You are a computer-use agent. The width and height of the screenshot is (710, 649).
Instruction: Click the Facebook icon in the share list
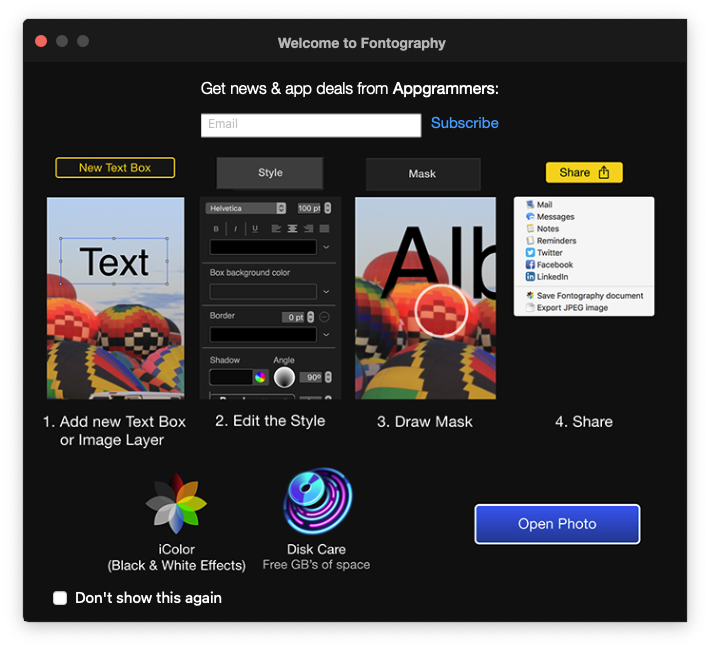click(530, 264)
